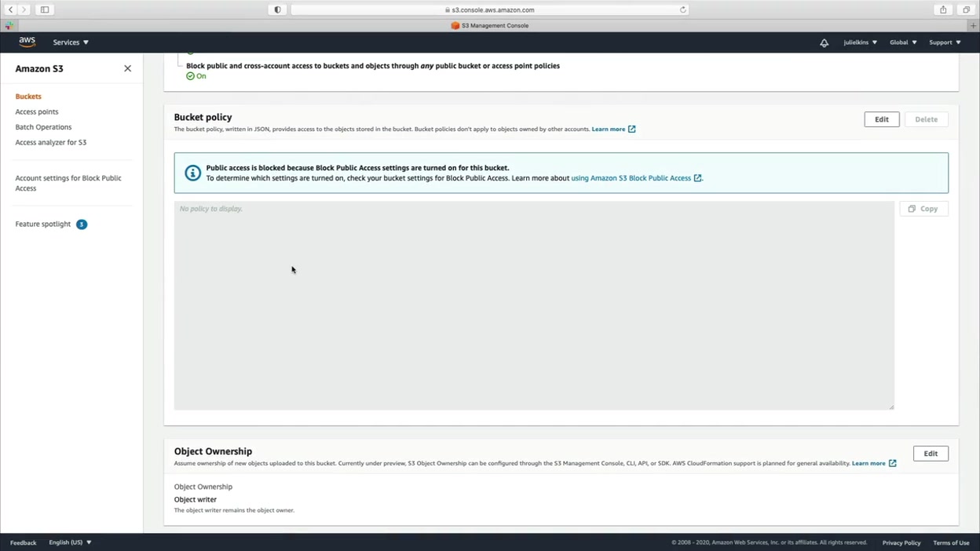Close the Amazon S3 side navigation panel

pos(127,68)
